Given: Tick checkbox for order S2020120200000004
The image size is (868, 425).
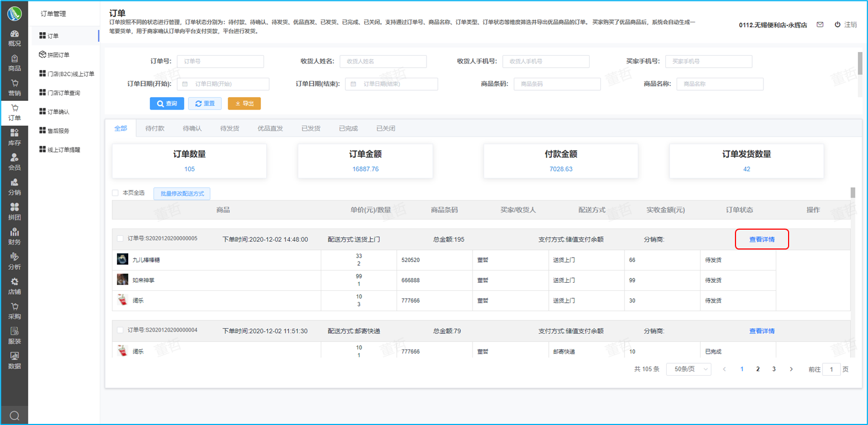Looking at the screenshot, I should coord(120,331).
